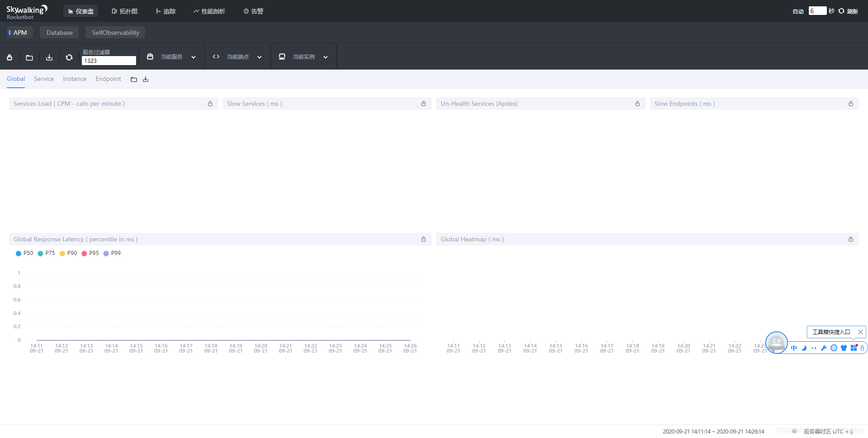Viewport: 868px width, 438px height.
Task: Close the 工具箱快捷入口 tooltip
Action: click(x=860, y=332)
